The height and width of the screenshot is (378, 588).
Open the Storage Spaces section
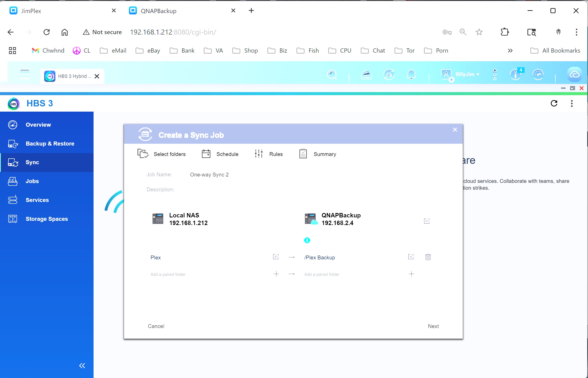[x=47, y=219]
